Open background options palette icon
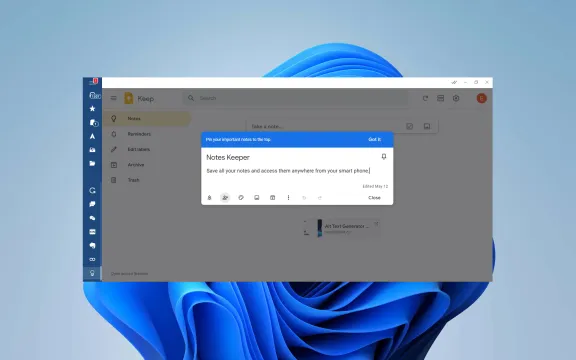Screen dimensions: 576x360 point(241,198)
